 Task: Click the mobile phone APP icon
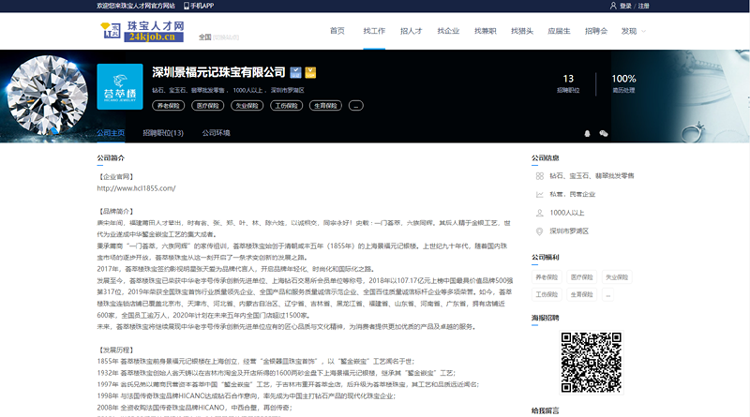(x=187, y=6)
